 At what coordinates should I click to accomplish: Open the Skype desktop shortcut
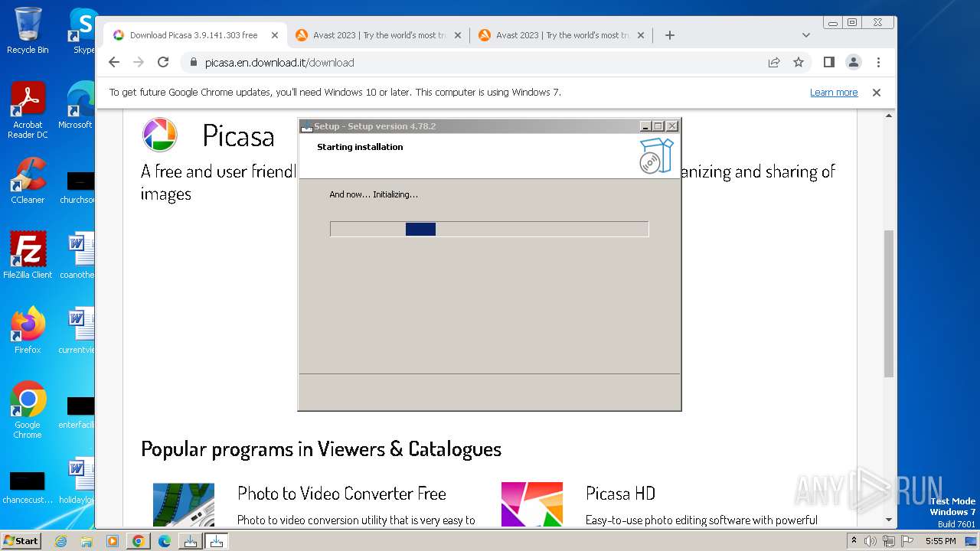click(x=83, y=31)
